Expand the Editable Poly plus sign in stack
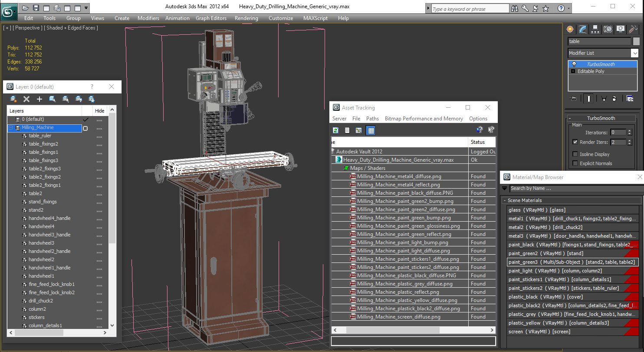Viewport: 644px width, 352px height. tap(573, 71)
